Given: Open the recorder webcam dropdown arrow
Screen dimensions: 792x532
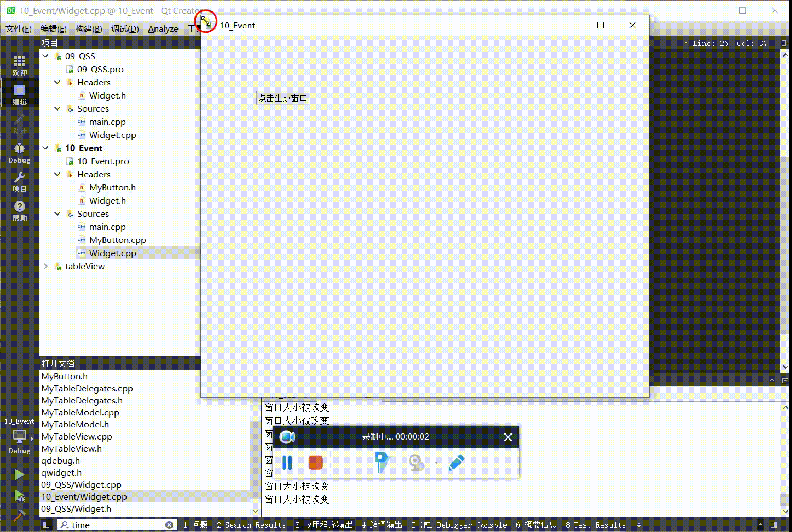Looking at the screenshot, I should (436, 463).
